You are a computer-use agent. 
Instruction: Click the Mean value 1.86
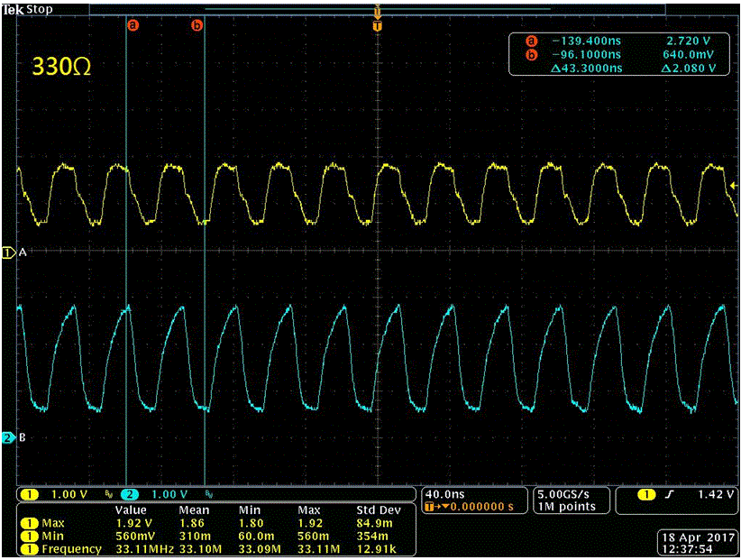click(x=192, y=523)
